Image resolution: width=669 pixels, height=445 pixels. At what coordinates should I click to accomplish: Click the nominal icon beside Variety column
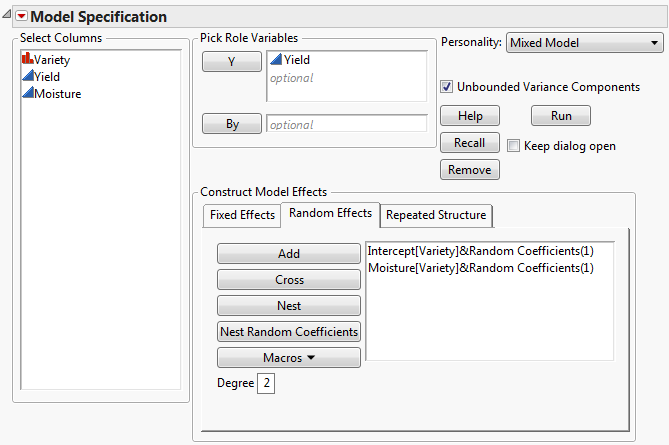(27, 60)
